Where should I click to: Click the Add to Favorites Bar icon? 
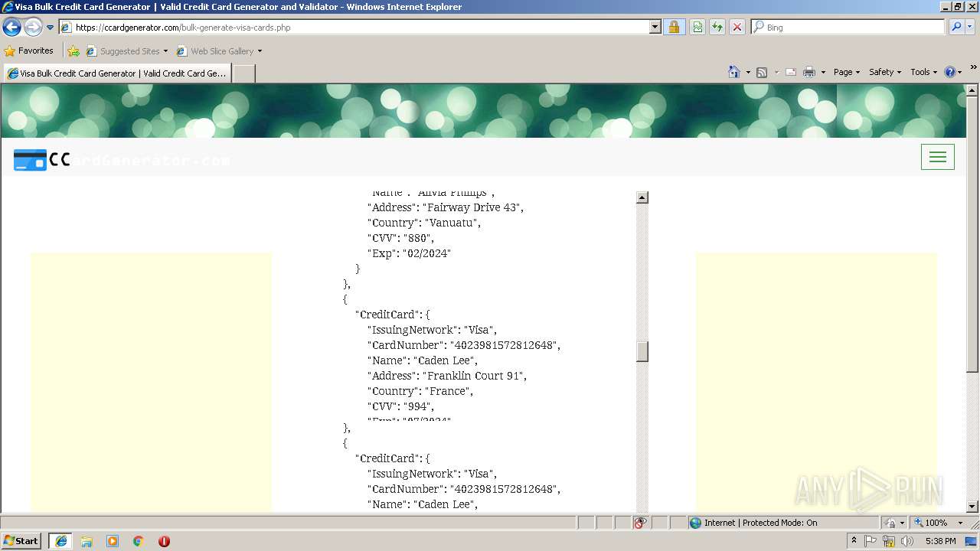pyautogui.click(x=73, y=51)
